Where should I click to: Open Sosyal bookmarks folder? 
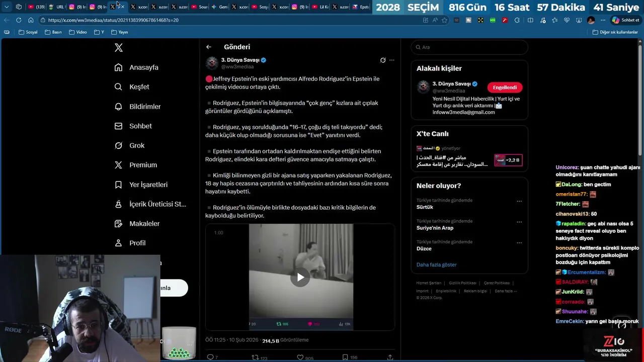pyautogui.click(x=28, y=32)
